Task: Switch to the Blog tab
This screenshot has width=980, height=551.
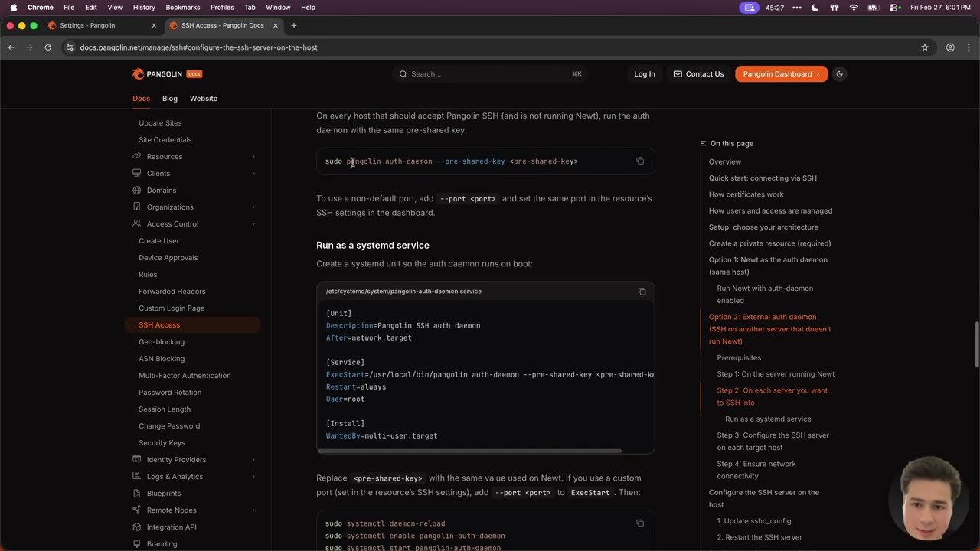Action: [x=170, y=99]
